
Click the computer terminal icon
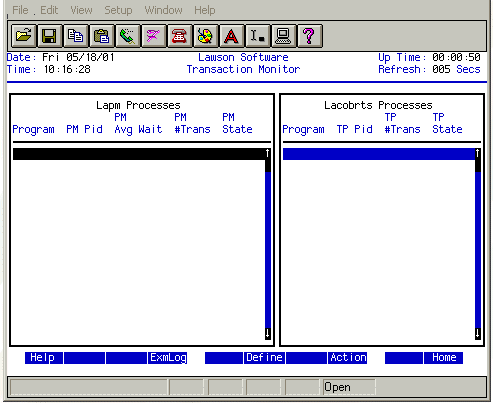click(283, 36)
